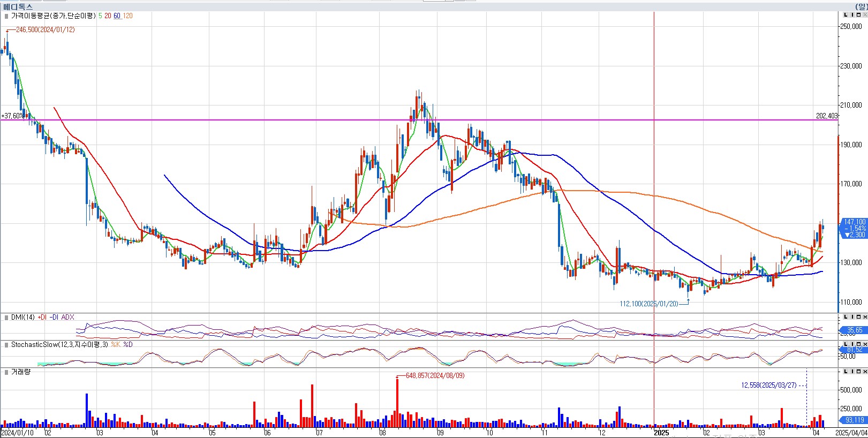
Task: Click the ADX legend label
Action: [68, 318]
